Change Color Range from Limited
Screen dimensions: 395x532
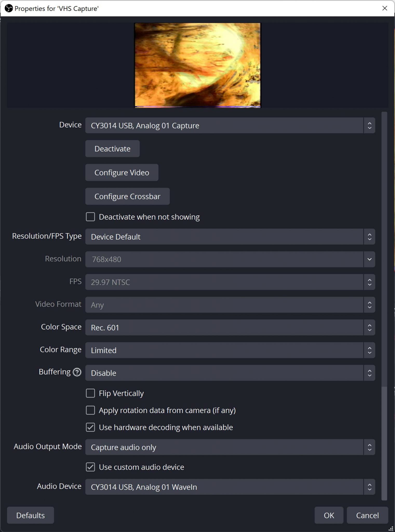click(x=230, y=350)
